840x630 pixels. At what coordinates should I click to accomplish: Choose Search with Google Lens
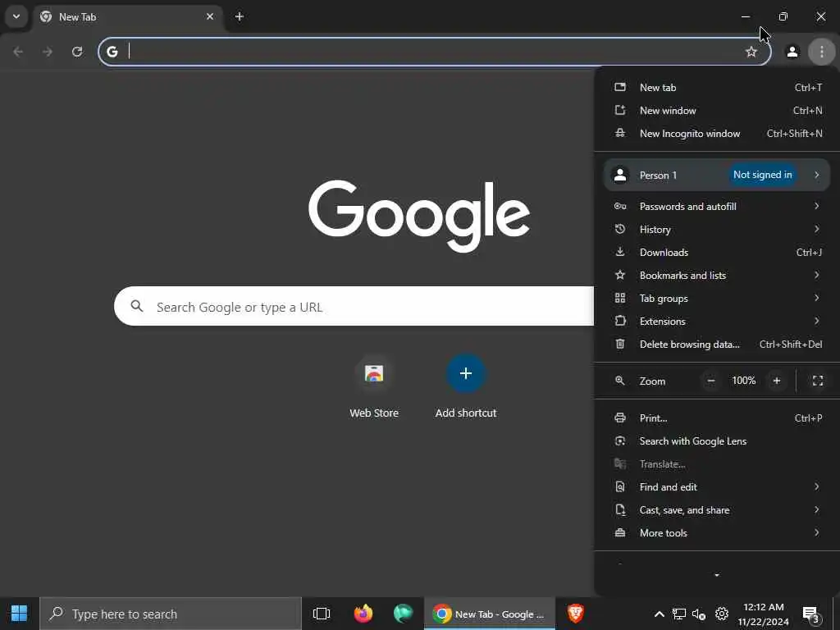pyautogui.click(x=717, y=441)
